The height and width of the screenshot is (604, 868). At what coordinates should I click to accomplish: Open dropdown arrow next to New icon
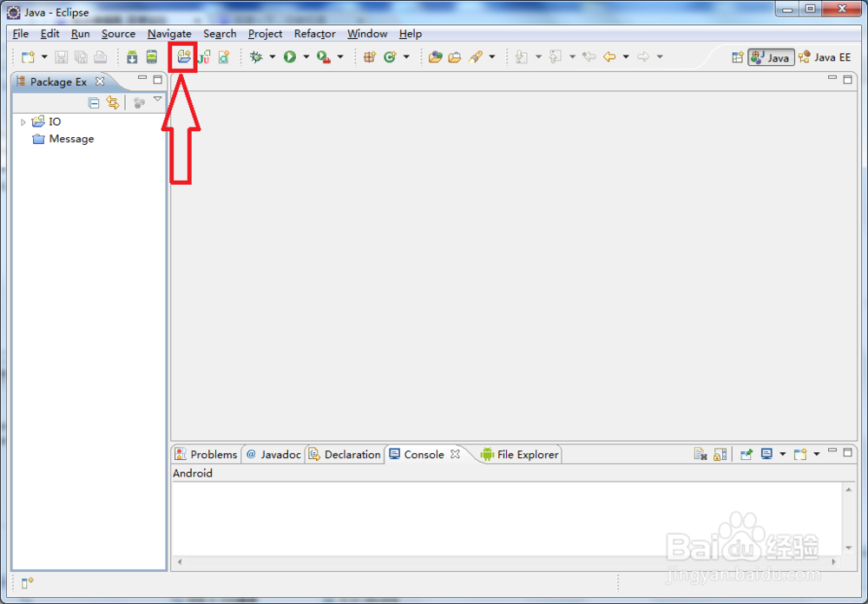tap(44, 56)
